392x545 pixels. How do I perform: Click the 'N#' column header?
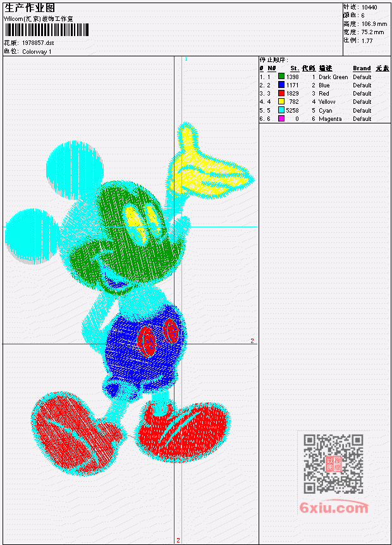pos(271,68)
